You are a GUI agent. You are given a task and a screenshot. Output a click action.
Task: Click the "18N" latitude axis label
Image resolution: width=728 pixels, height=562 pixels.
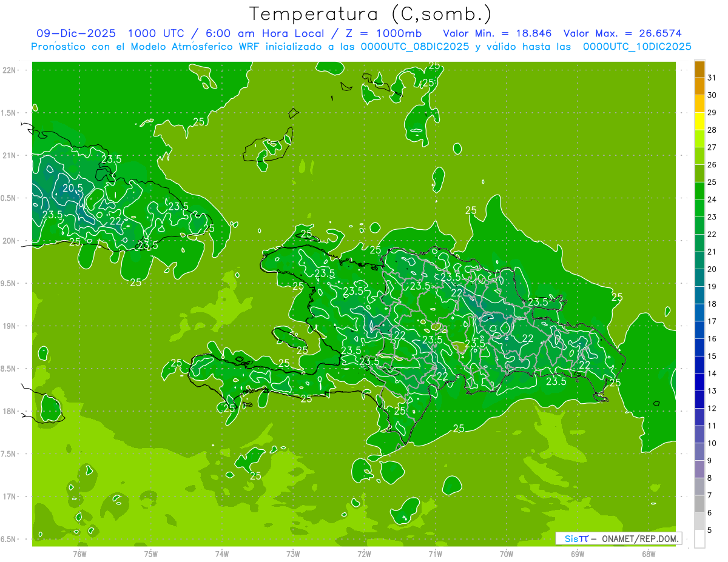pos(10,411)
